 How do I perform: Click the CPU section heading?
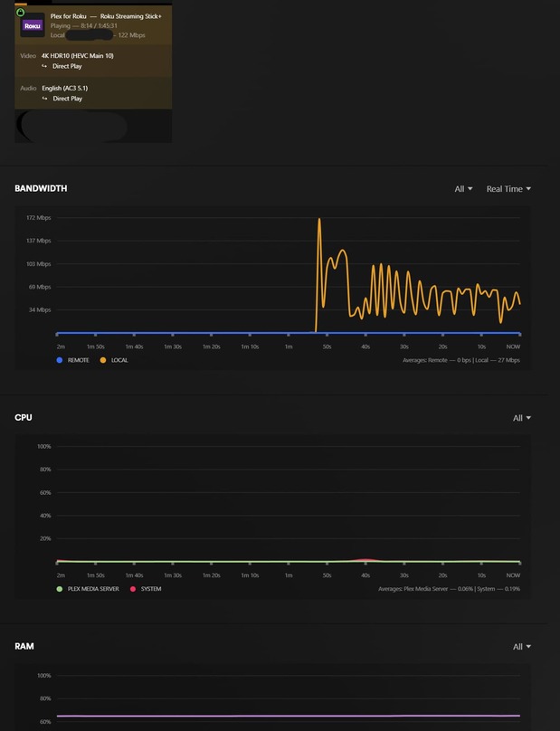click(24, 417)
